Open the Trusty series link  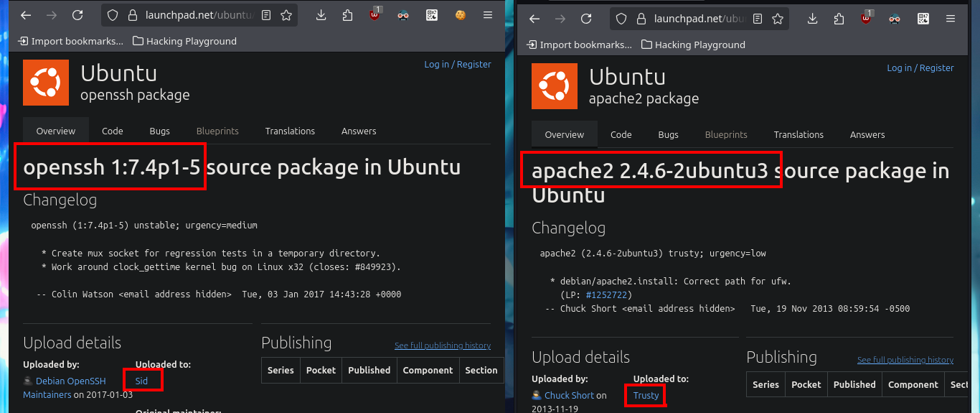646,395
